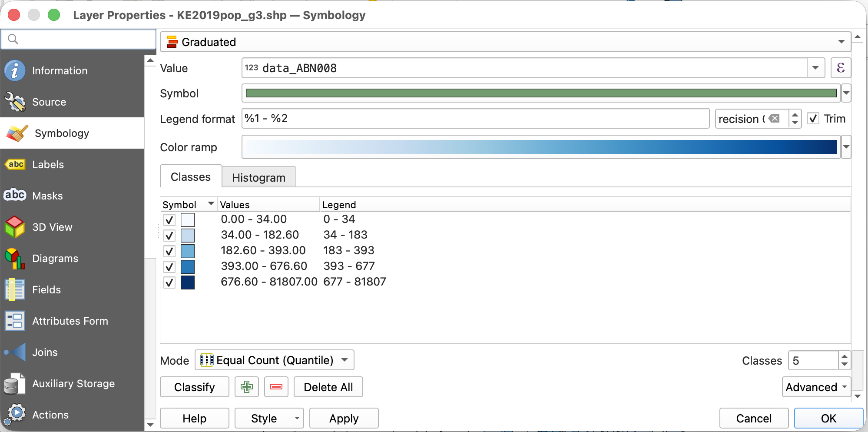
Task: Click the Help button
Action: click(x=195, y=418)
